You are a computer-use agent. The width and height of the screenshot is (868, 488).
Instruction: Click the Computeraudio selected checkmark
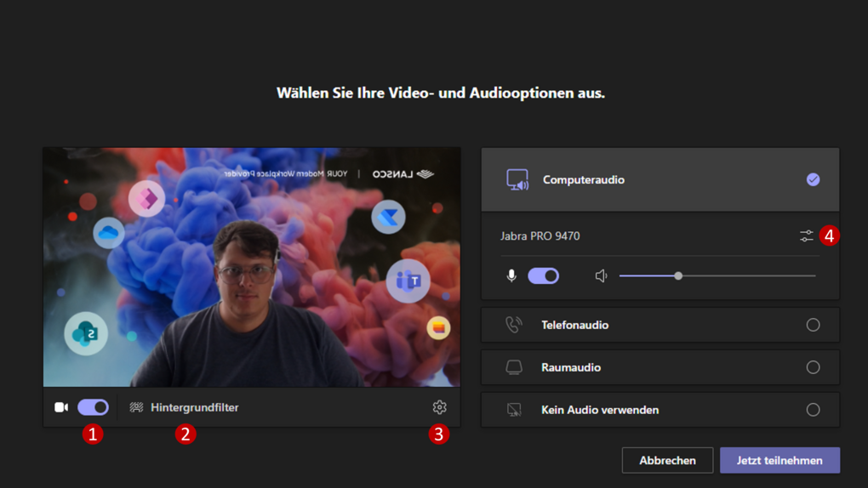(x=813, y=179)
